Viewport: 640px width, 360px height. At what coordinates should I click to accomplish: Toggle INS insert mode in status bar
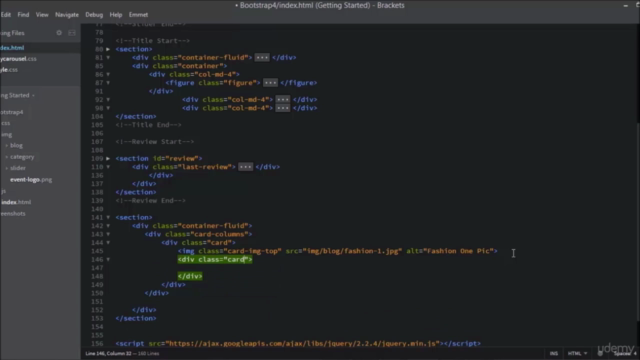(553, 353)
